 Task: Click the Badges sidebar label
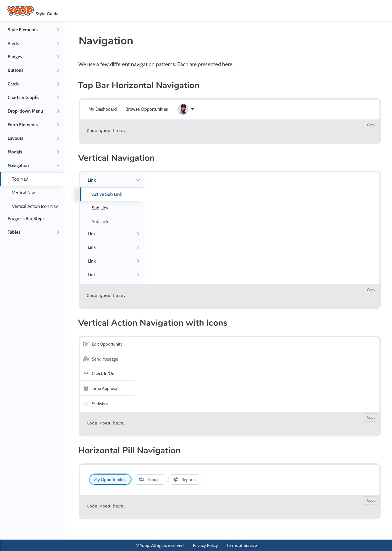15,57
